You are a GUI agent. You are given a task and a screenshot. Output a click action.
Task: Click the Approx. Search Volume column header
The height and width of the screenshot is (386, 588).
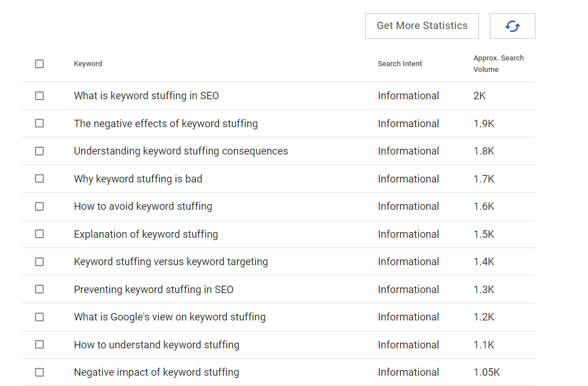click(x=498, y=64)
